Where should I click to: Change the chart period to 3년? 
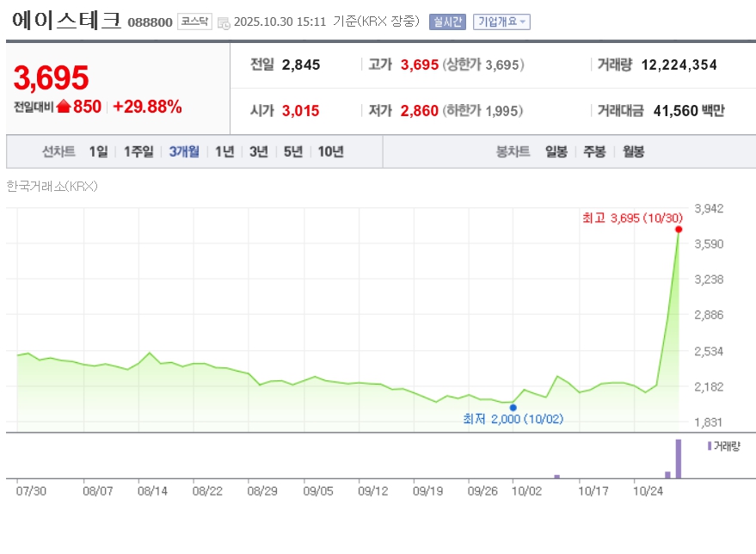[x=259, y=151]
